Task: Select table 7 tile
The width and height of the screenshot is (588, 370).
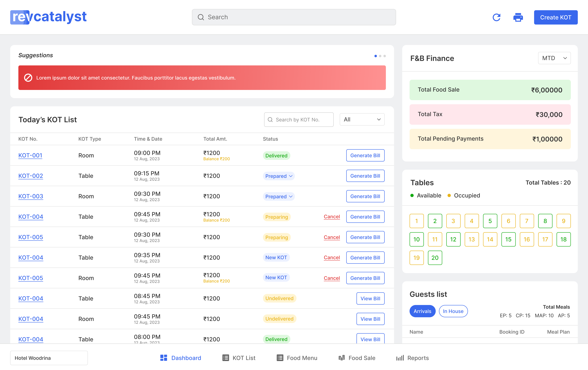Action: coord(527,221)
